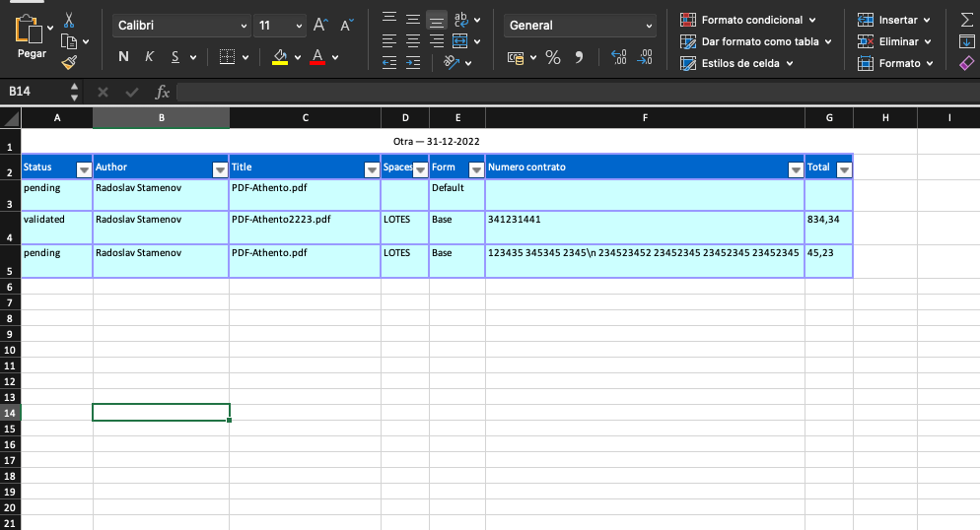The image size is (980, 530).
Task: Click the fx Insert Function icon
Action: (x=163, y=92)
